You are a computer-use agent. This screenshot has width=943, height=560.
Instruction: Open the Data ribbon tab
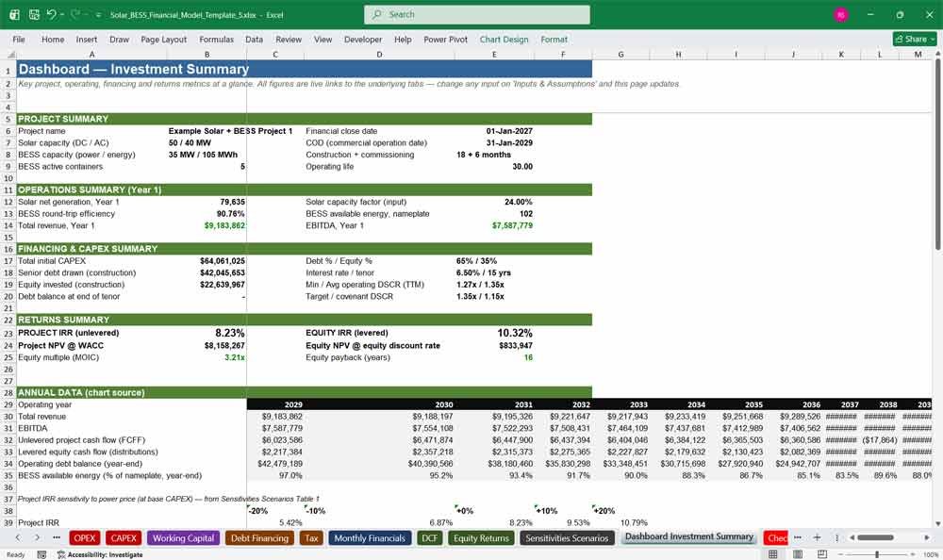tap(254, 39)
